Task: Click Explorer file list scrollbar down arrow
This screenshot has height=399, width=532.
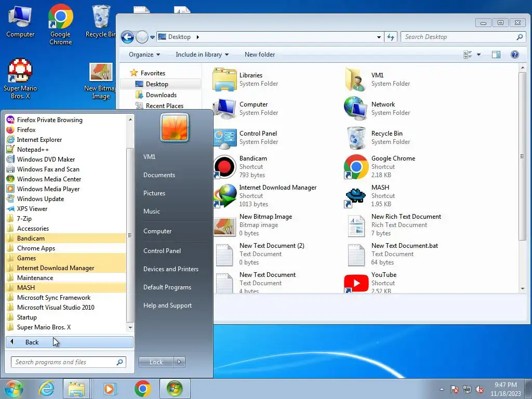Action: 523,289
